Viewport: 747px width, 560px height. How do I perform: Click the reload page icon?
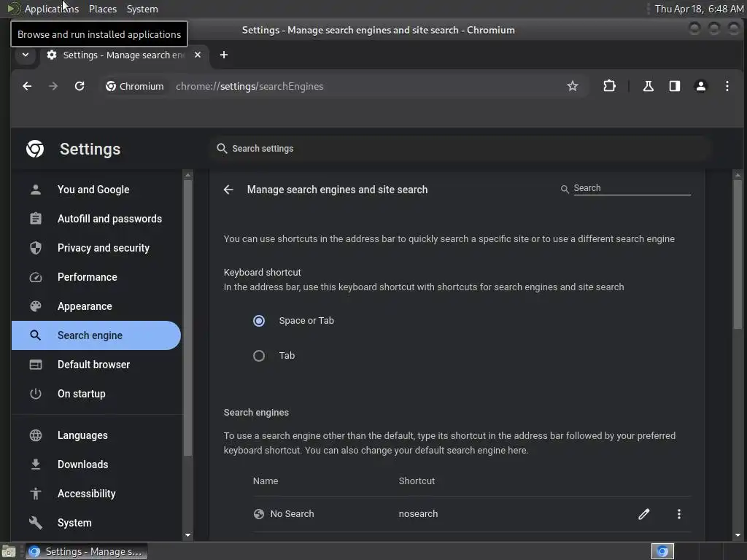(x=80, y=86)
